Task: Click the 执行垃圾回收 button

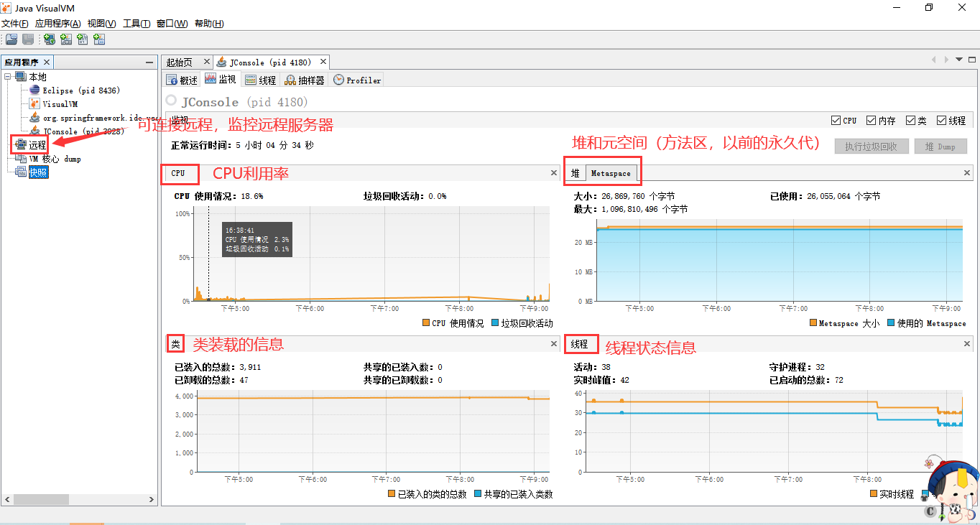Action: (x=872, y=147)
